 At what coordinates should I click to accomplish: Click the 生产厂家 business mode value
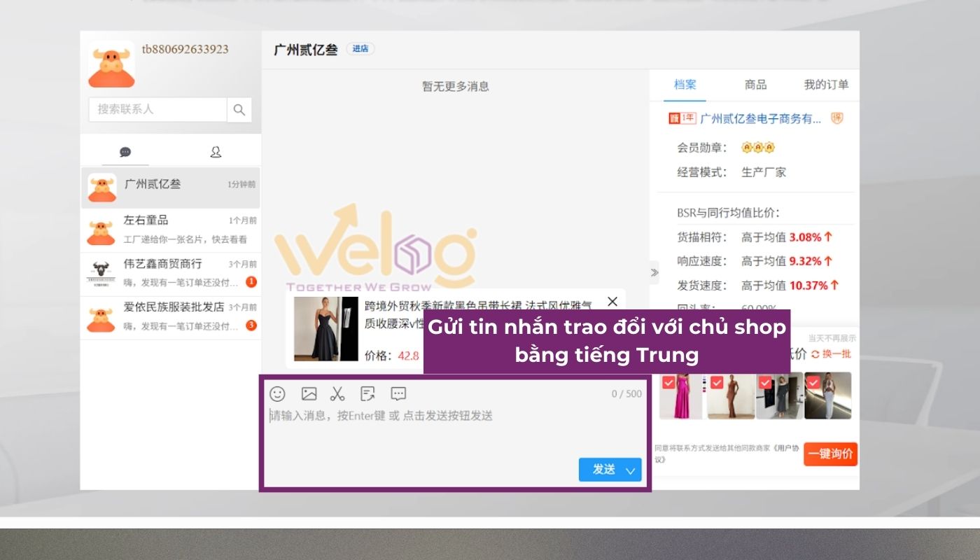(764, 172)
